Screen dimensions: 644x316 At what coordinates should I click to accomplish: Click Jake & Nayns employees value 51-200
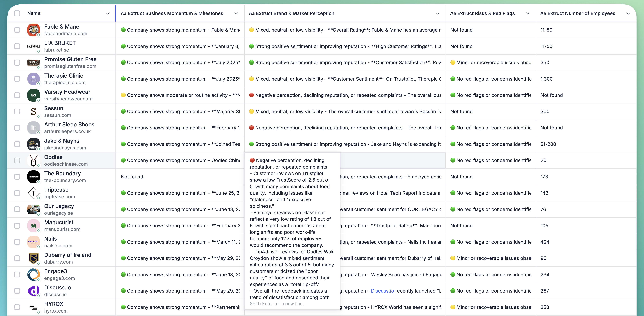[x=548, y=144]
